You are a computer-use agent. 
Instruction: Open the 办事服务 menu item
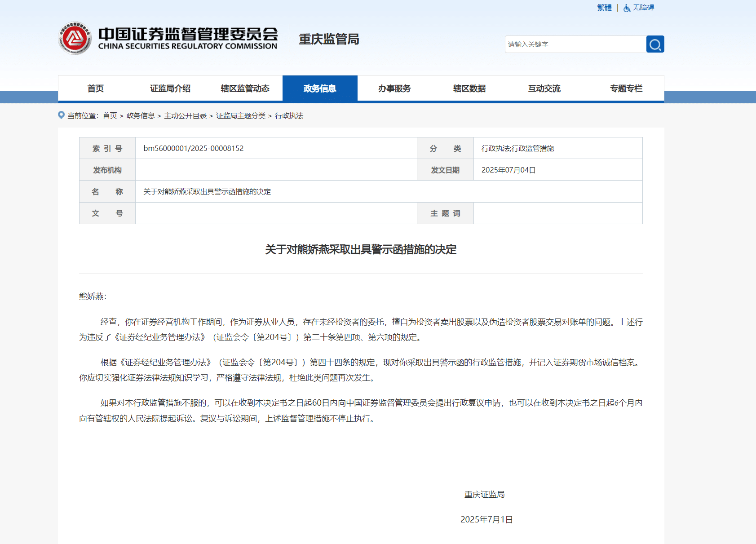[x=394, y=88]
